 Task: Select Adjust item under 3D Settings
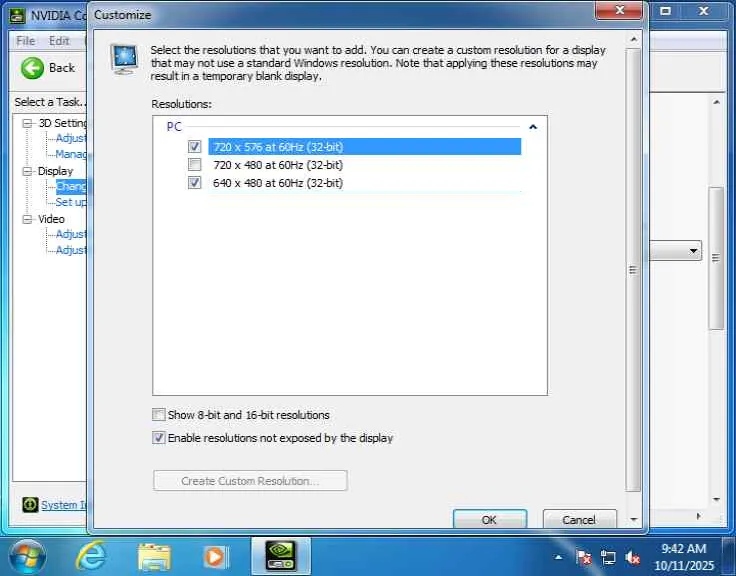point(71,138)
